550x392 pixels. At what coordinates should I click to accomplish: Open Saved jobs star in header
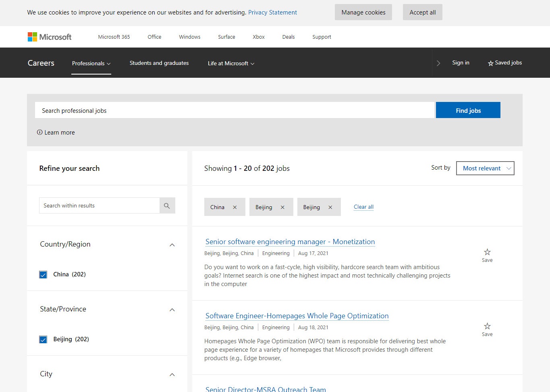tap(490, 63)
